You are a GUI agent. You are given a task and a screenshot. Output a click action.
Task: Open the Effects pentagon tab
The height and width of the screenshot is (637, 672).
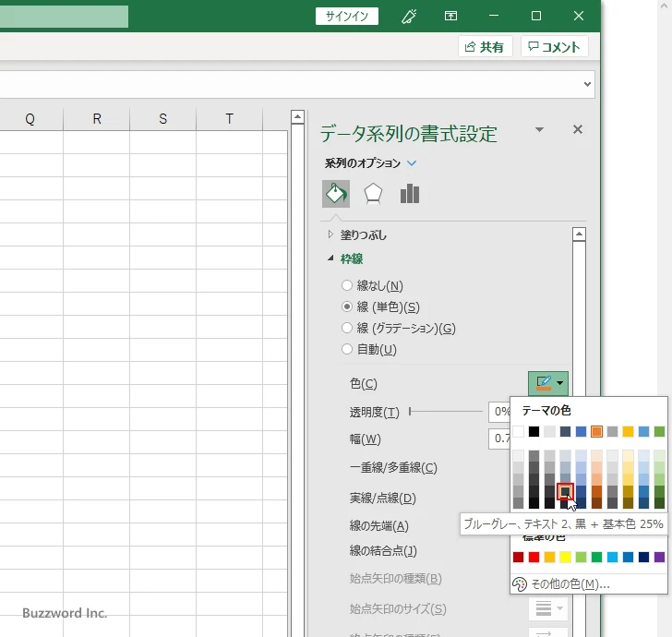[373, 194]
